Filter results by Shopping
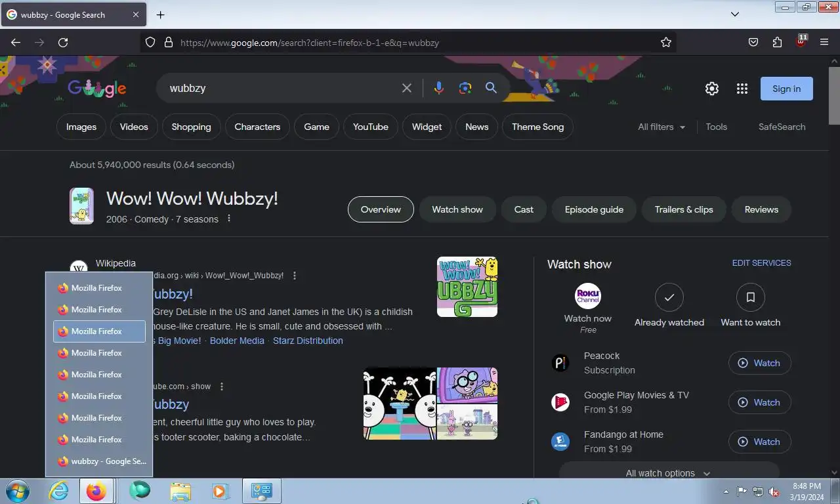Screen dimensions: 840x504 pos(191,127)
